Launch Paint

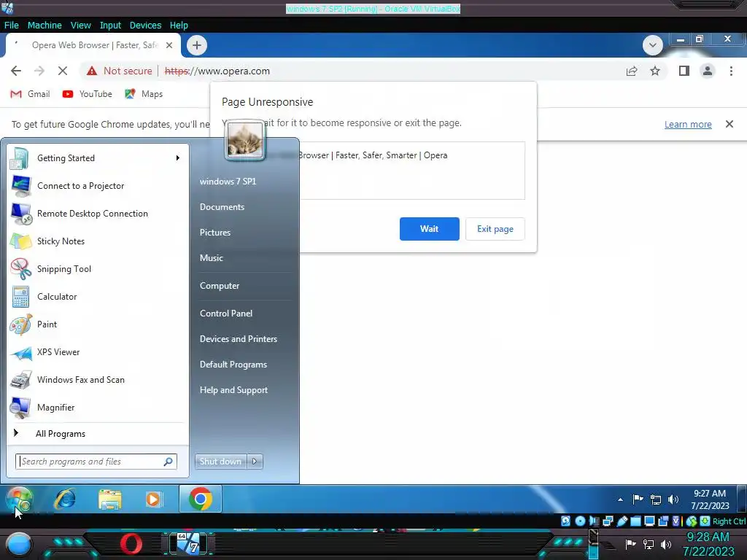[98, 324]
